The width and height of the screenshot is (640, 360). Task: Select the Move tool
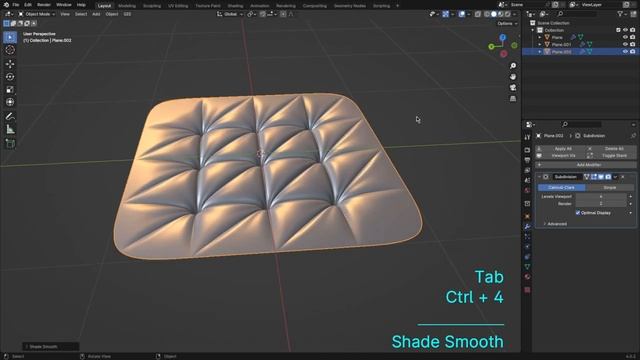[x=10, y=64]
